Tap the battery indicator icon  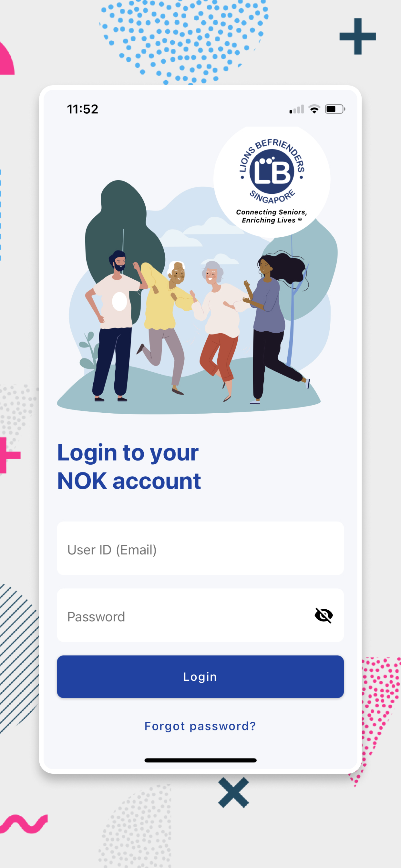[x=334, y=109]
